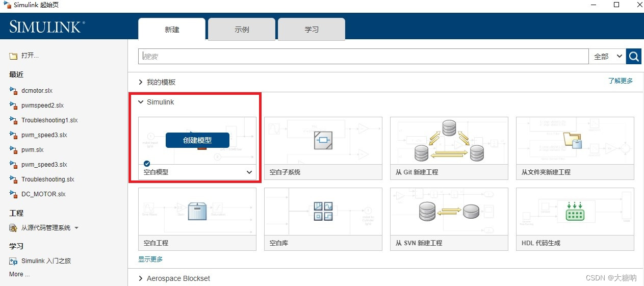Open the 空白模型 card dropdown arrow
The width and height of the screenshot is (644, 286).
click(x=249, y=172)
